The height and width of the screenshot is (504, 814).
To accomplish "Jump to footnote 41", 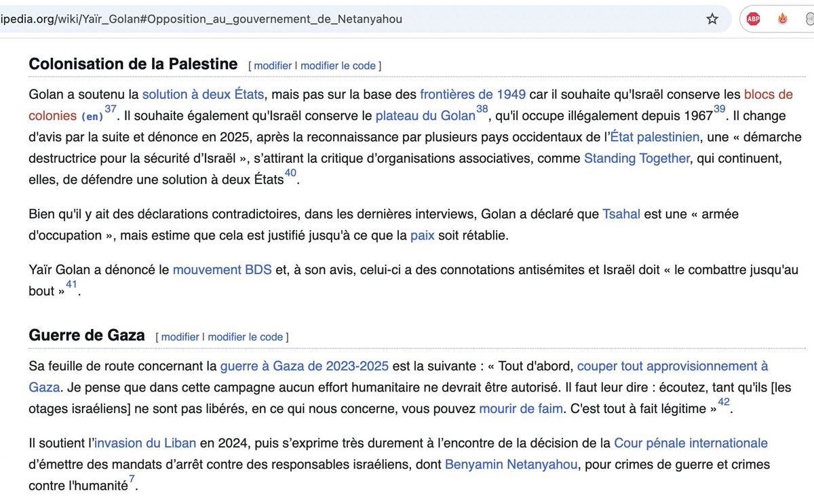I will click(71, 284).
